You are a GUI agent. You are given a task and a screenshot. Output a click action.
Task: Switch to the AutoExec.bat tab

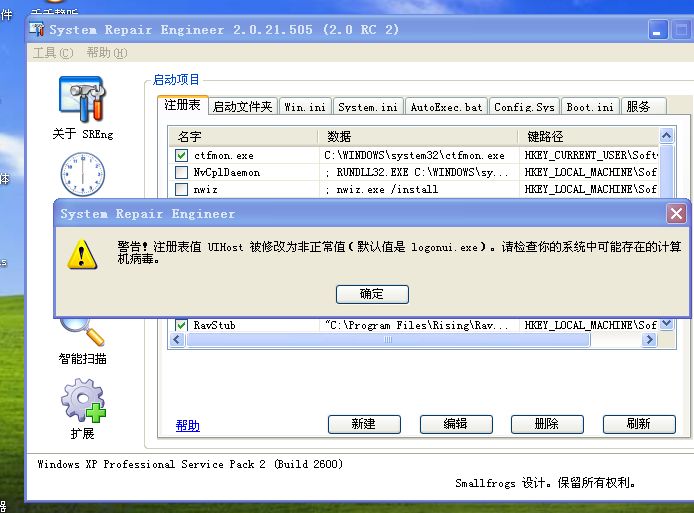[x=446, y=107]
